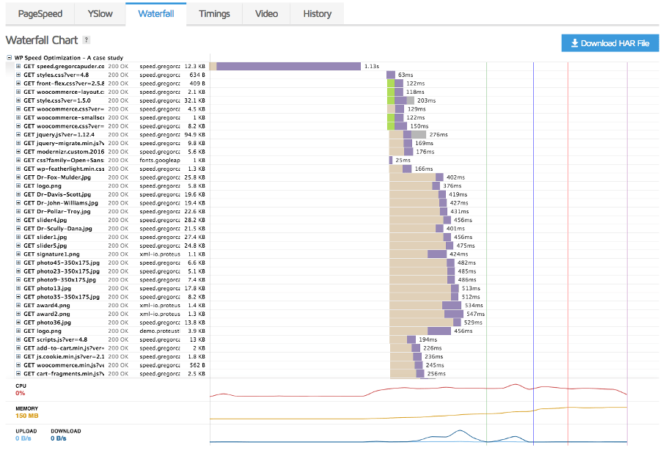Select the GET photo36.jpg row text
The height and width of the screenshot is (456, 660).
47,323
